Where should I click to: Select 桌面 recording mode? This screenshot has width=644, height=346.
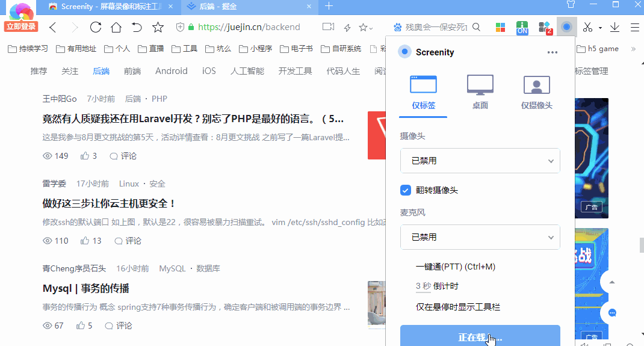point(480,93)
